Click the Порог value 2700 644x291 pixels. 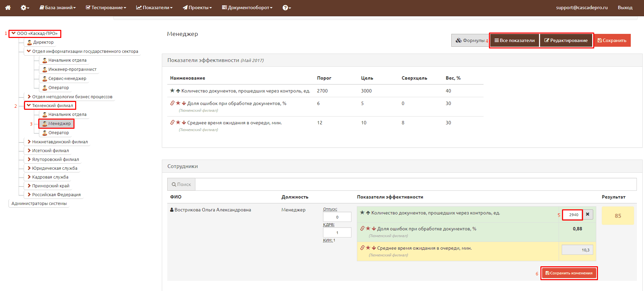(322, 91)
